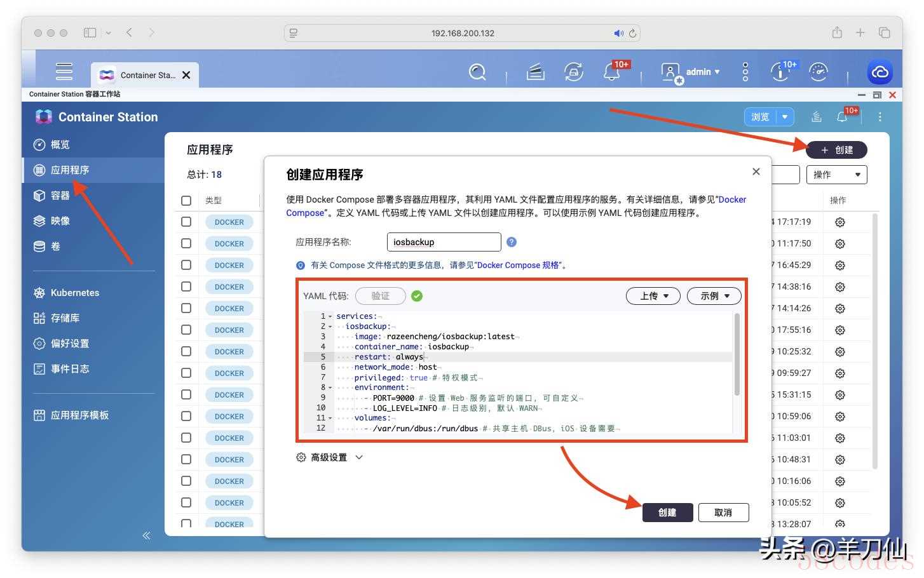Toggle the select-all checkbox in table header

[186, 200]
